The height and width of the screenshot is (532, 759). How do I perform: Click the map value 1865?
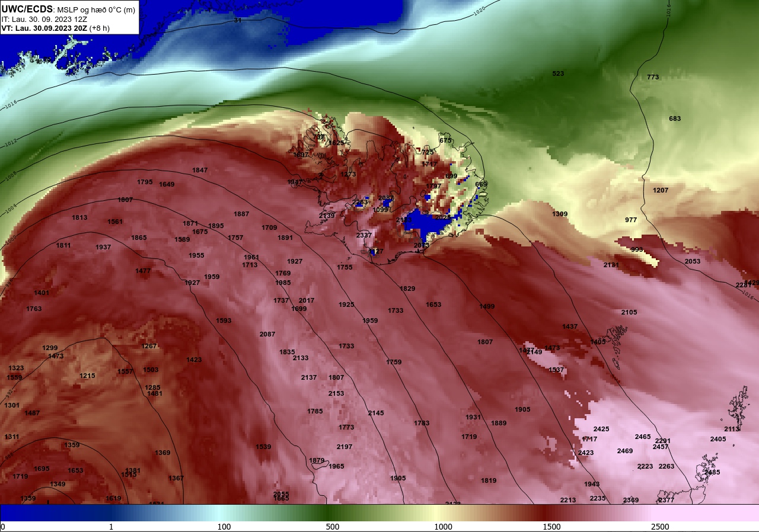click(139, 238)
